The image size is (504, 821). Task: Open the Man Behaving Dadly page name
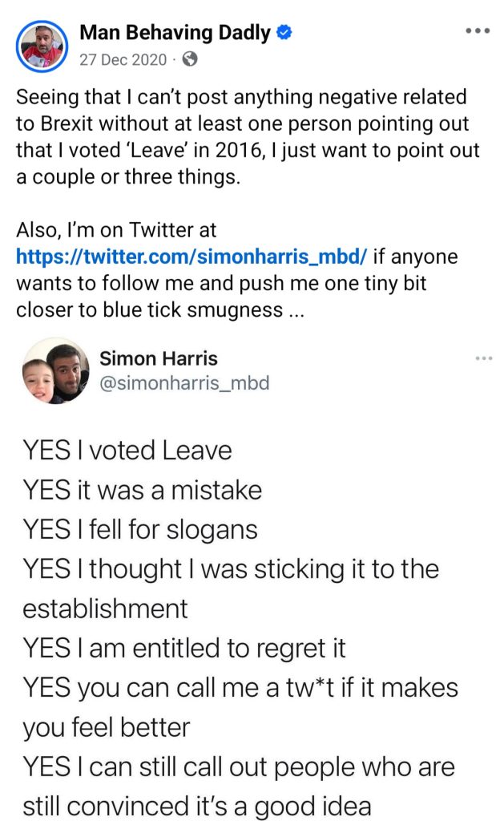pos(175,33)
